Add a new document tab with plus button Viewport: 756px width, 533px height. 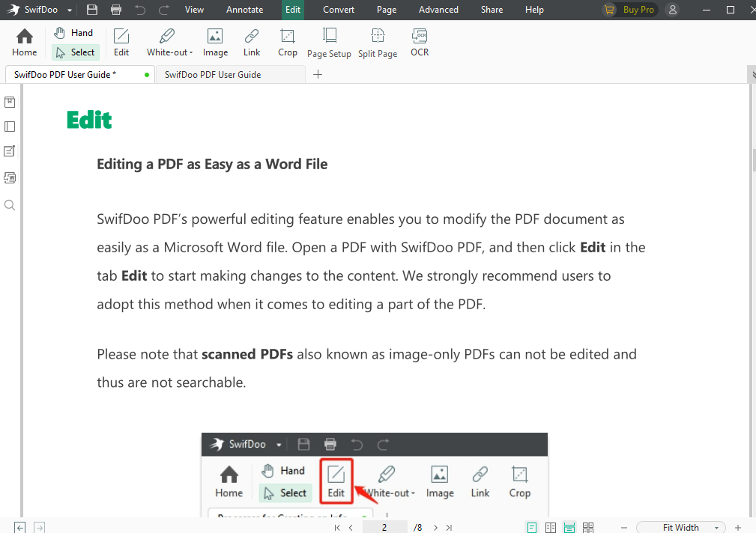[x=317, y=74]
